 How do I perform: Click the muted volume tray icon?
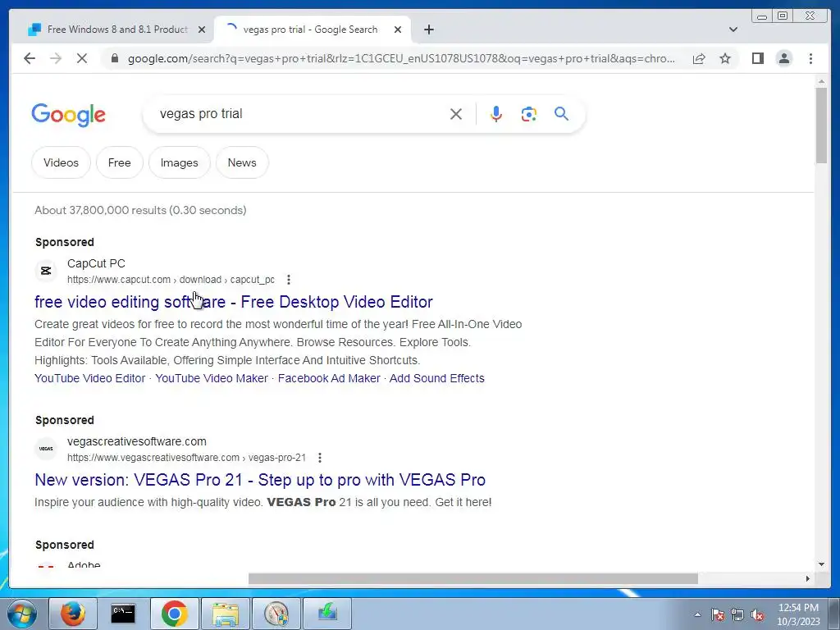click(x=757, y=614)
